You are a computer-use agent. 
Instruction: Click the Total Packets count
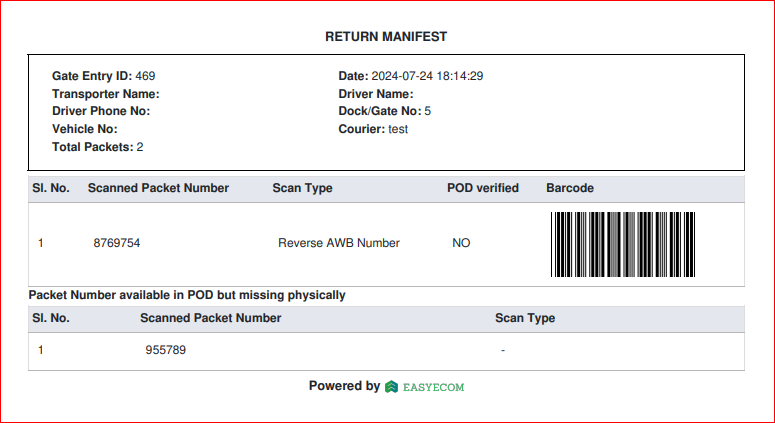coord(140,147)
